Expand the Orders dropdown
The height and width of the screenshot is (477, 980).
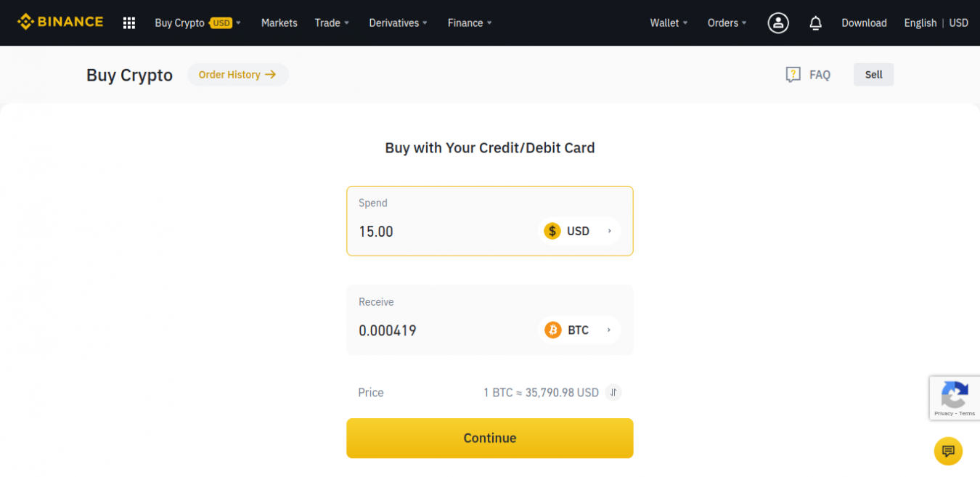point(727,23)
